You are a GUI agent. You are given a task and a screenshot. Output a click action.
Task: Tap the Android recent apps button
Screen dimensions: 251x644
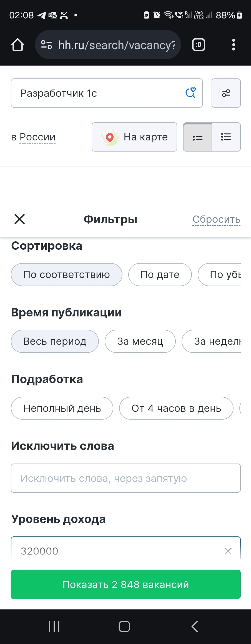click(54, 626)
